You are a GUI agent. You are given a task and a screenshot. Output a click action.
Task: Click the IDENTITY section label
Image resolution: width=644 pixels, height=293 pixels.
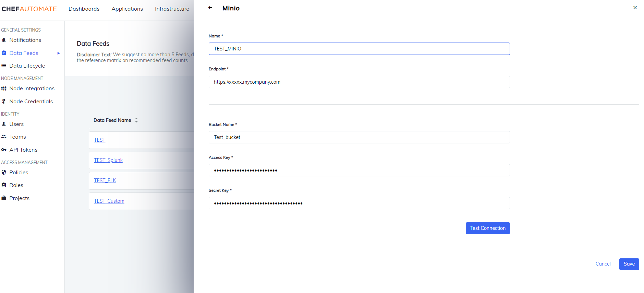(x=10, y=114)
